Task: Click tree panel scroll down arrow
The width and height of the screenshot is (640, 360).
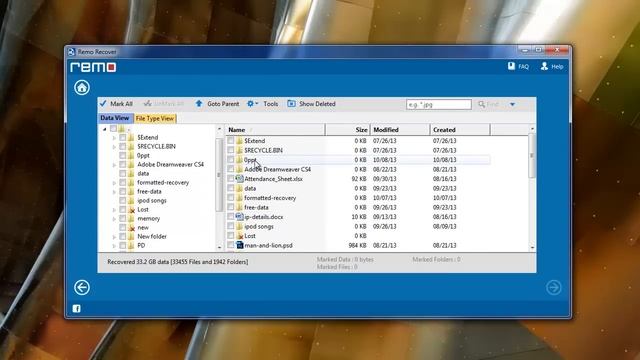Action: pos(219,247)
